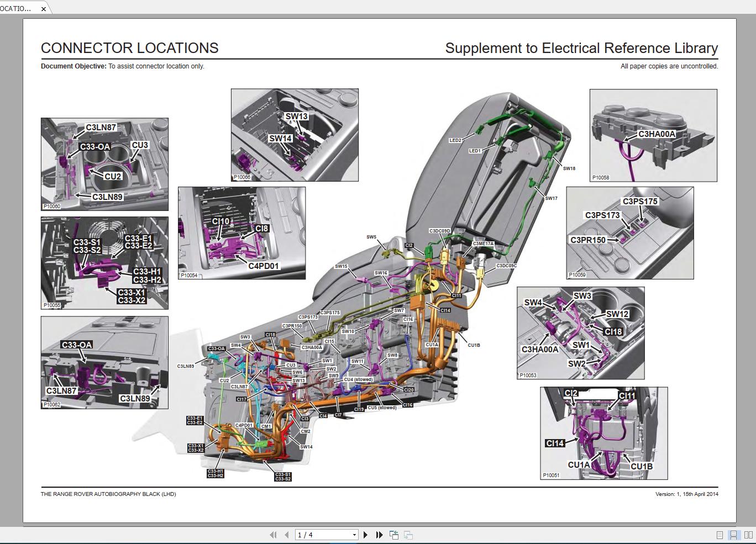
Task: Jump to the last page
Action: (x=379, y=535)
